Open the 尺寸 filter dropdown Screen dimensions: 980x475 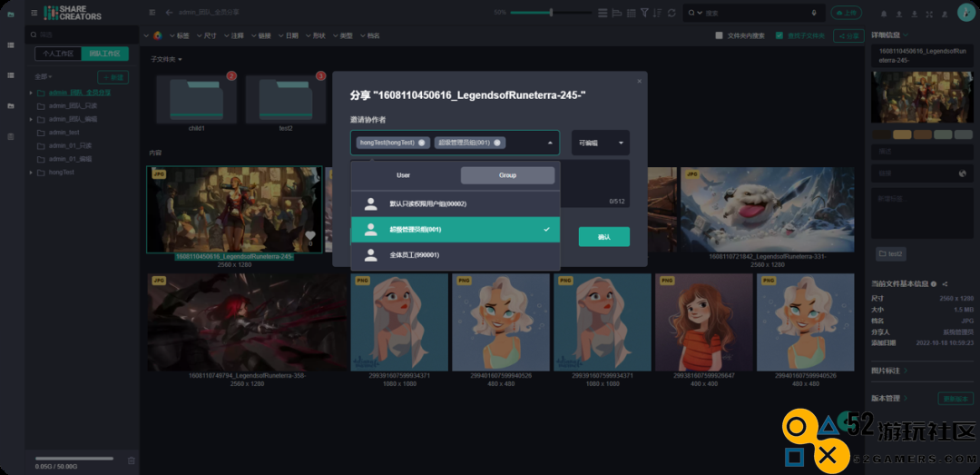coord(206,35)
